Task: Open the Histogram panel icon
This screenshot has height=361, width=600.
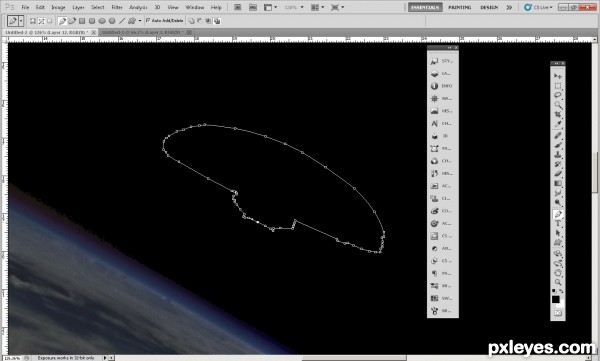Action: pos(434,111)
